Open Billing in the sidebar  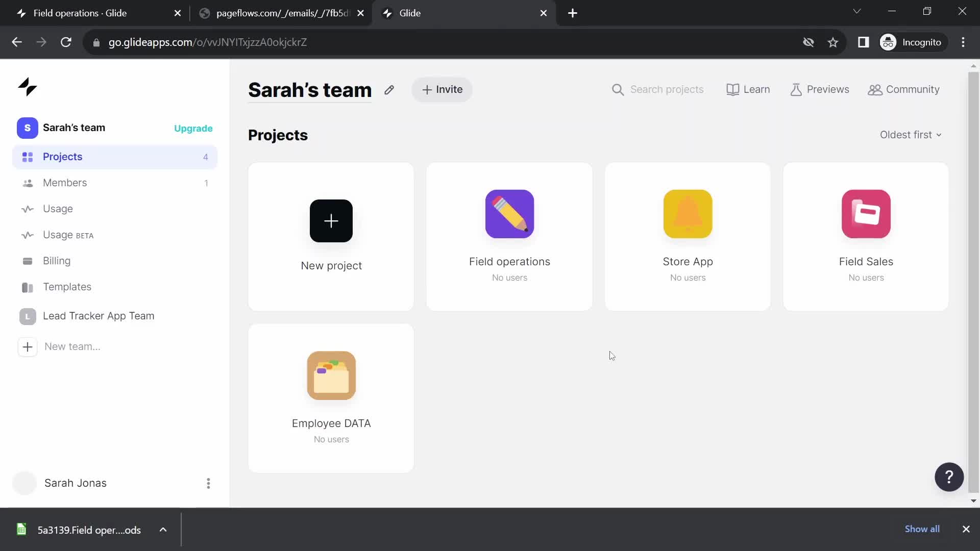point(115,261)
